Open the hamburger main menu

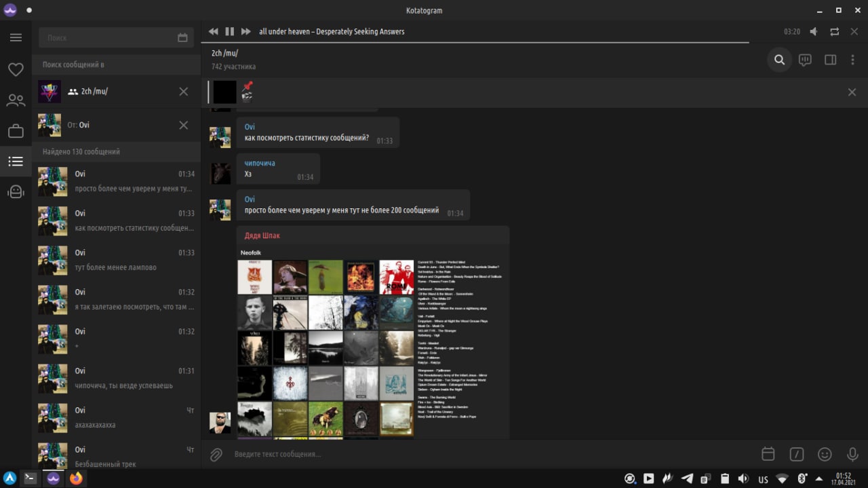click(x=16, y=37)
